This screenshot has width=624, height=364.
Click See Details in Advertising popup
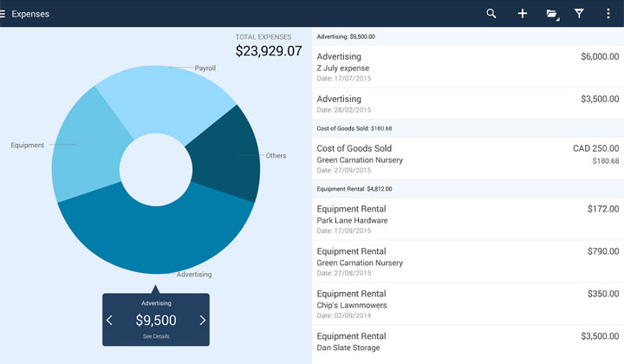pyautogui.click(x=156, y=336)
